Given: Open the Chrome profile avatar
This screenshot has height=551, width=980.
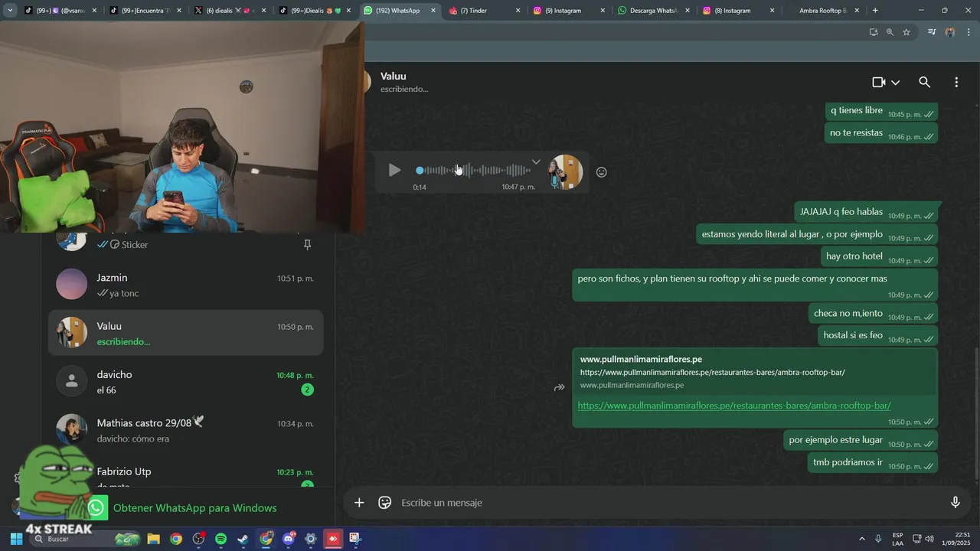Looking at the screenshot, I should [x=950, y=32].
